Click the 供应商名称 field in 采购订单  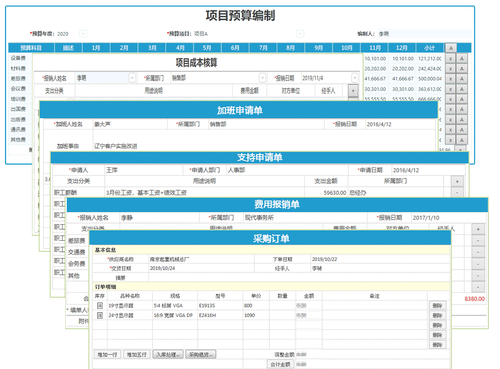pyautogui.click(x=201, y=259)
